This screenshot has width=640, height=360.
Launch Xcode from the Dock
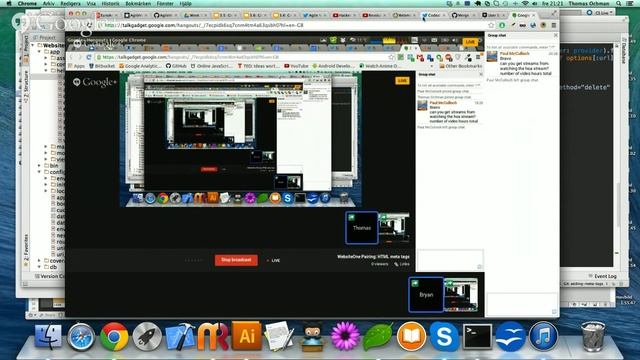[180, 337]
